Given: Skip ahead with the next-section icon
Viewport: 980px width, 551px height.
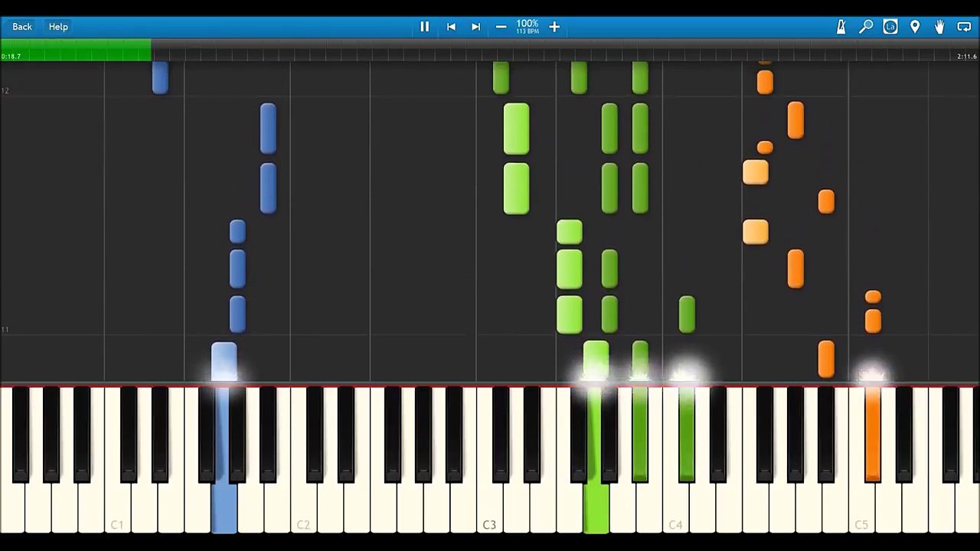Looking at the screenshot, I should [475, 27].
